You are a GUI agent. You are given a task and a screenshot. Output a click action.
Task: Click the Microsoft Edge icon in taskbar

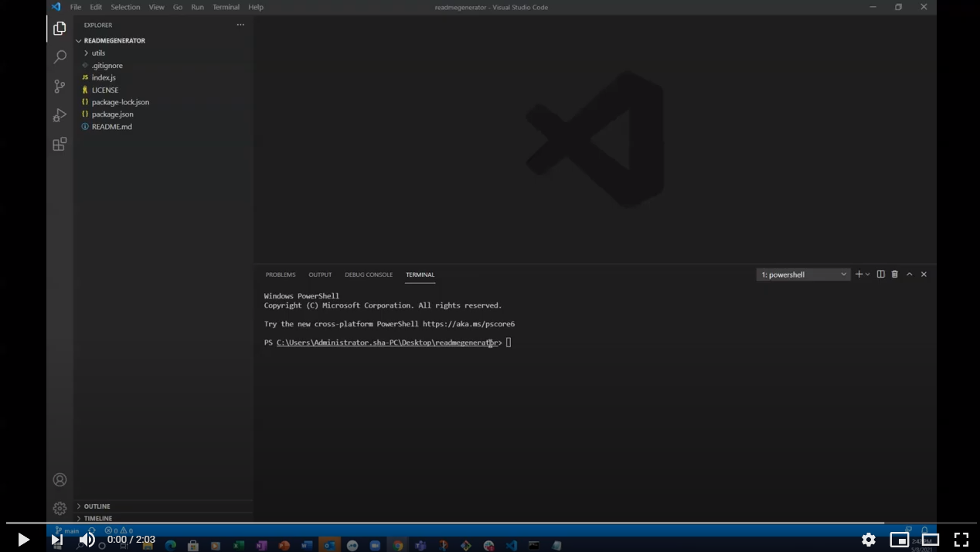click(171, 545)
